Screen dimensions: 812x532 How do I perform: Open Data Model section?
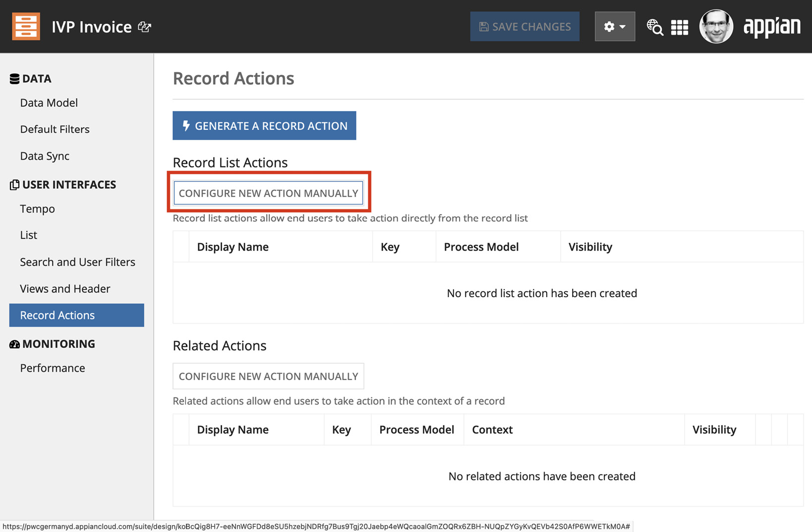(x=49, y=103)
